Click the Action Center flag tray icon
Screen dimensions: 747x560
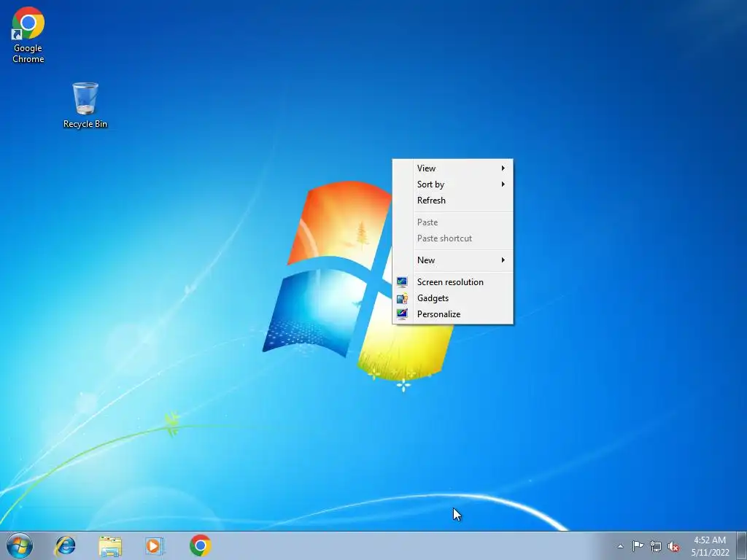tap(638, 546)
